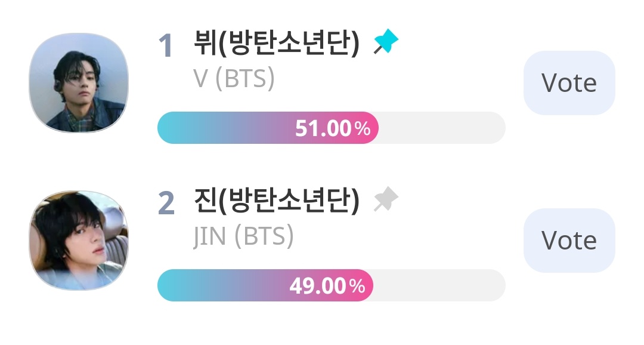
Task: Click the 51.00% percentage label
Action: [x=333, y=128]
